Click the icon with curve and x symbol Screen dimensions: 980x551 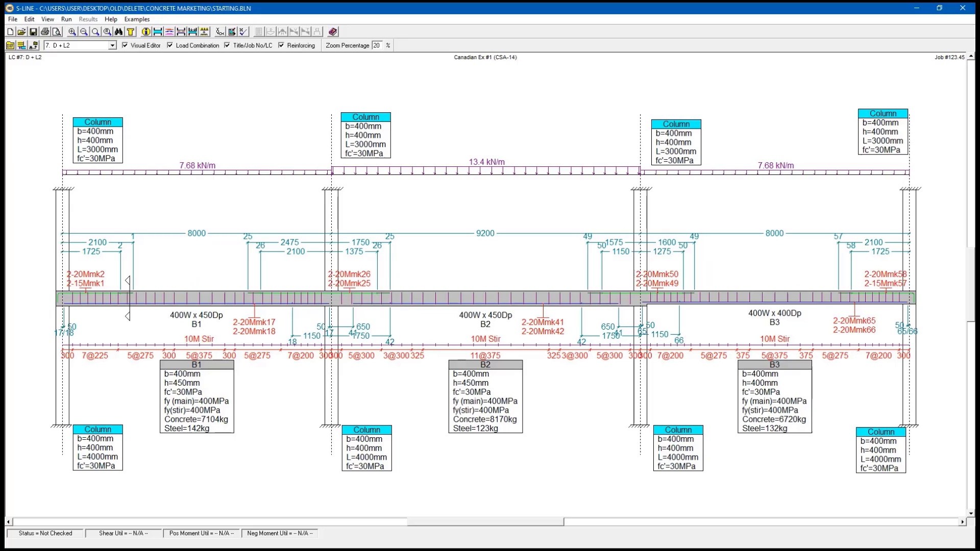[x=220, y=32]
